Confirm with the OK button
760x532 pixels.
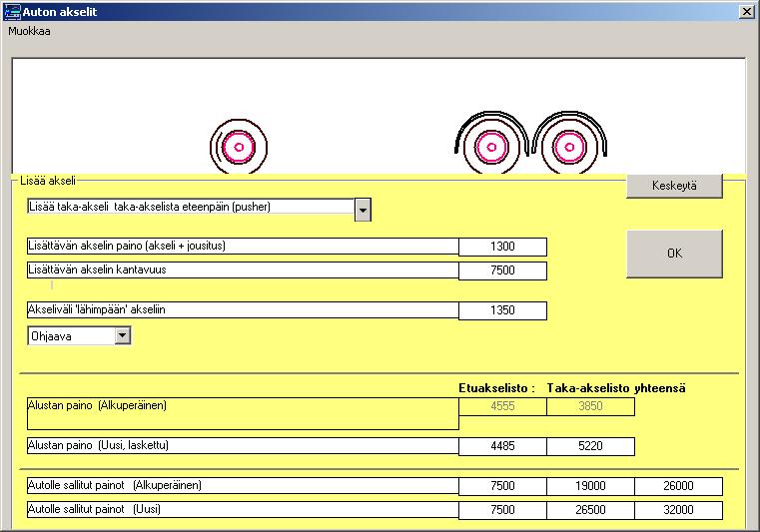pyautogui.click(x=674, y=254)
